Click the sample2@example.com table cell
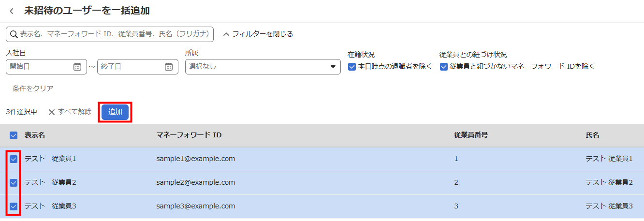Viewport: 644px width, 221px height. (x=196, y=183)
